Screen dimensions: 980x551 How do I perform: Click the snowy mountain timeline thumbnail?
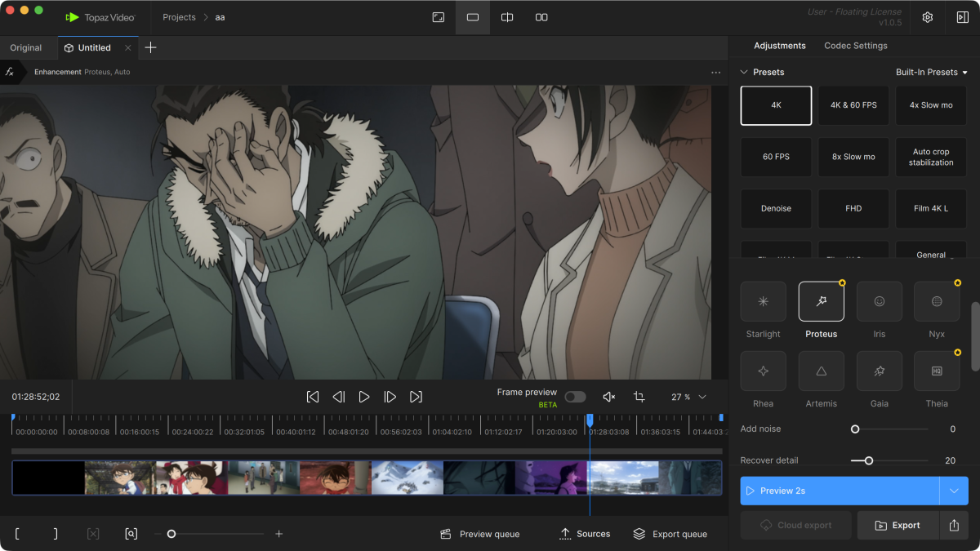click(x=407, y=478)
